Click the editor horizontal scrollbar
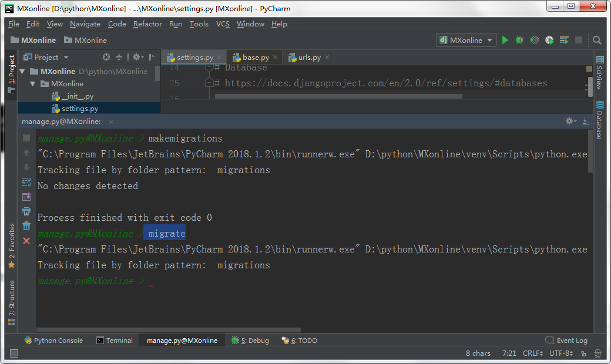611x364 pixels. click(x=338, y=96)
